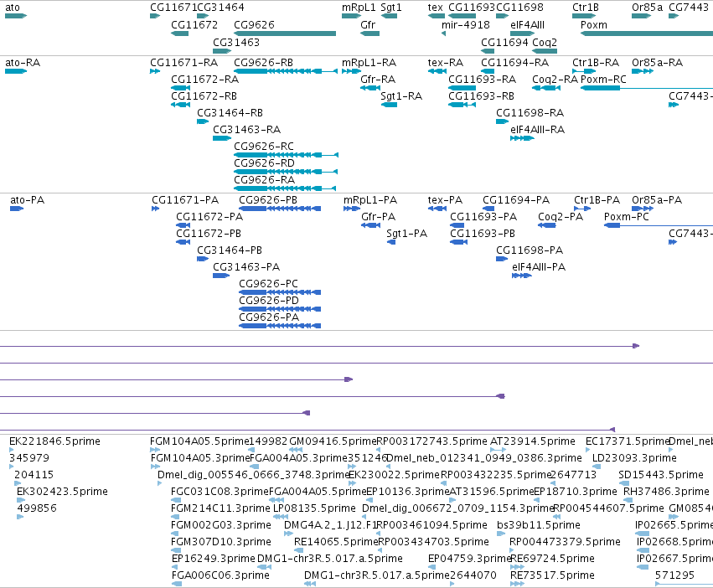The height and width of the screenshot is (588, 713).
Task: Select the CG31464-PB protein label
Action: [230, 250]
